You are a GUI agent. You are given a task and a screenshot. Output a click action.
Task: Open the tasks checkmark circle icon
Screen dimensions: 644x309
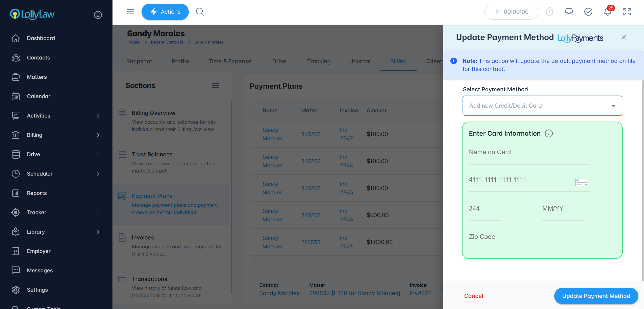tap(588, 12)
